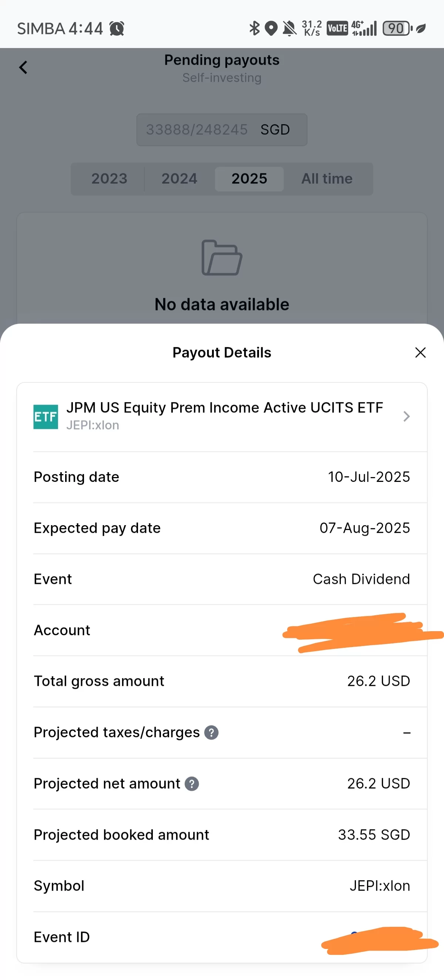The width and height of the screenshot is (444, 980).
Task: Open help for Projected taxes/charges
Action: (x=211, y=732)
